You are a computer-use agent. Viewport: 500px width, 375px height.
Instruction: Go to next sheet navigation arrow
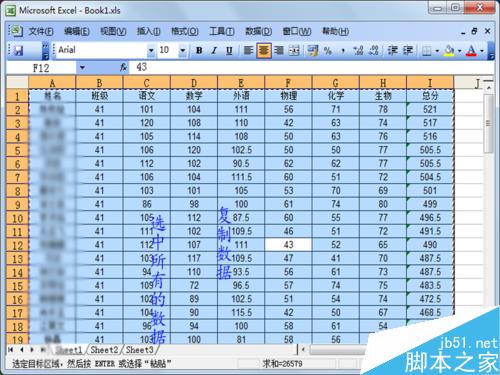tap(32, 350)
